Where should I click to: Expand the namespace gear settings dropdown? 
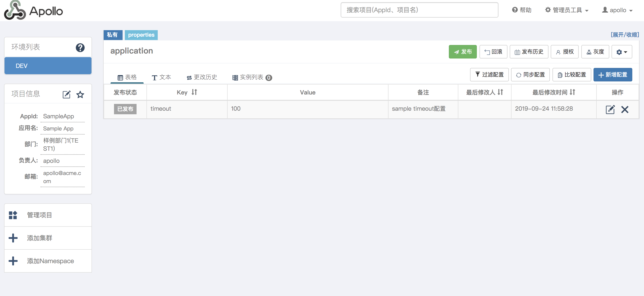click(x=621, y=52)
